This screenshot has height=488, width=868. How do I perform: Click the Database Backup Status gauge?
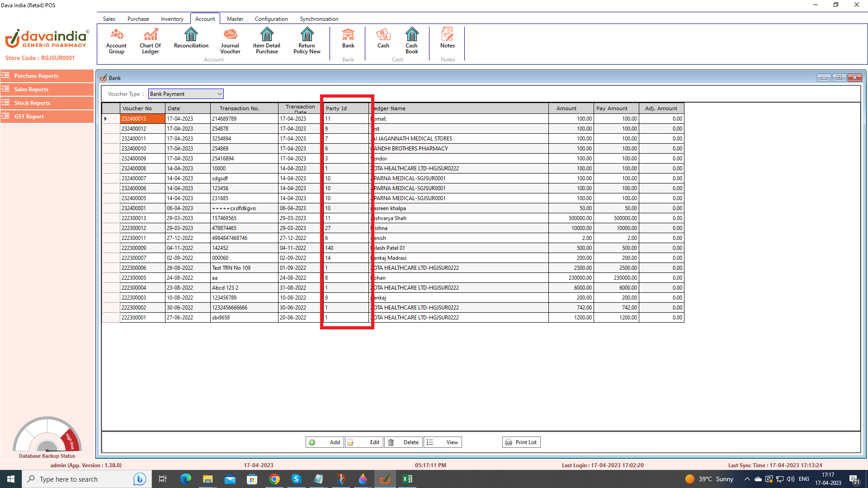47,436
